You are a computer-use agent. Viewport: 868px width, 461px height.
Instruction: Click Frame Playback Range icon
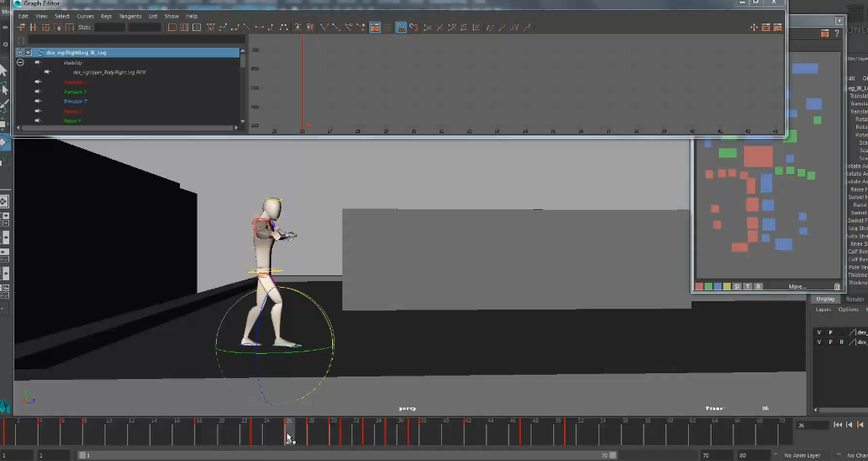[184, 27]
